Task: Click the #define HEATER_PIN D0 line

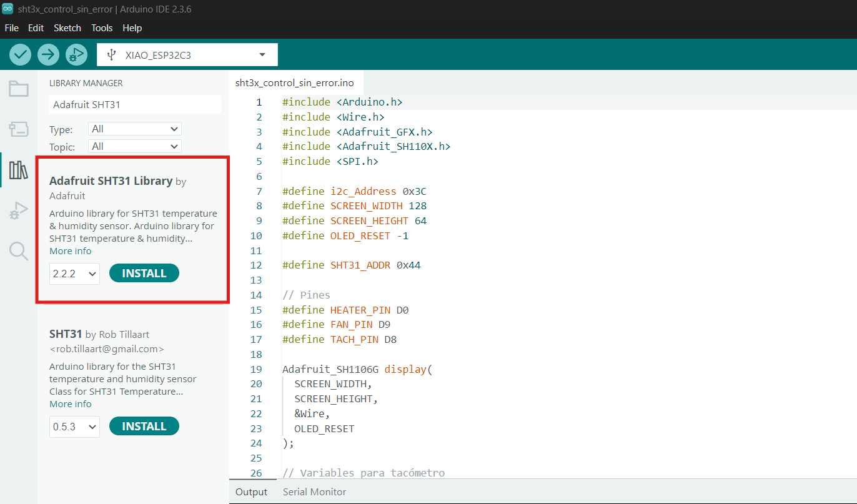Action: click(x=345, y=310)
